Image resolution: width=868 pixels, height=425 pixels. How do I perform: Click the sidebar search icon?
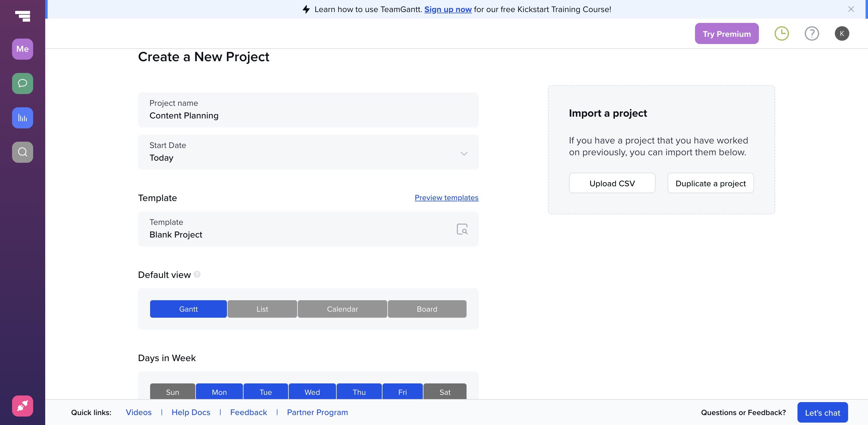[23, 152]
